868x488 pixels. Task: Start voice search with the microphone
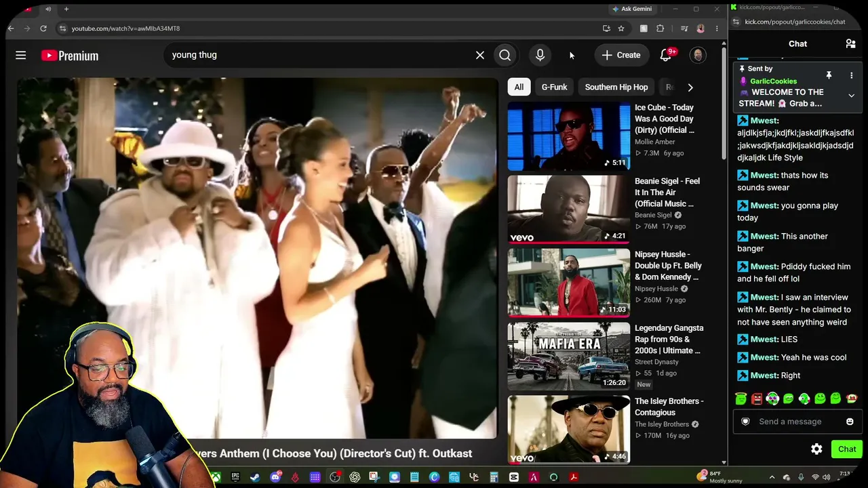coord(540,55)
